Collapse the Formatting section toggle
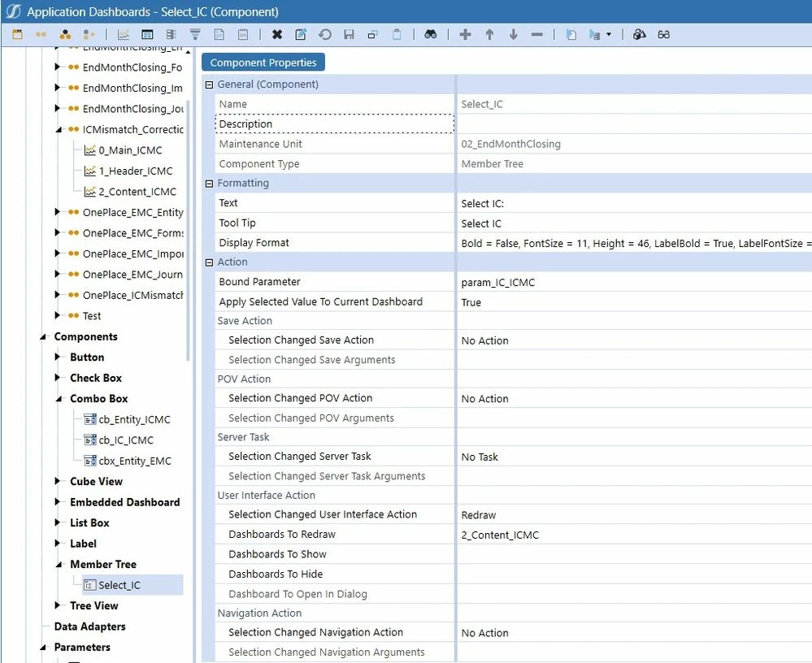Viewport: 812px width, 663px height. (209, 184)
